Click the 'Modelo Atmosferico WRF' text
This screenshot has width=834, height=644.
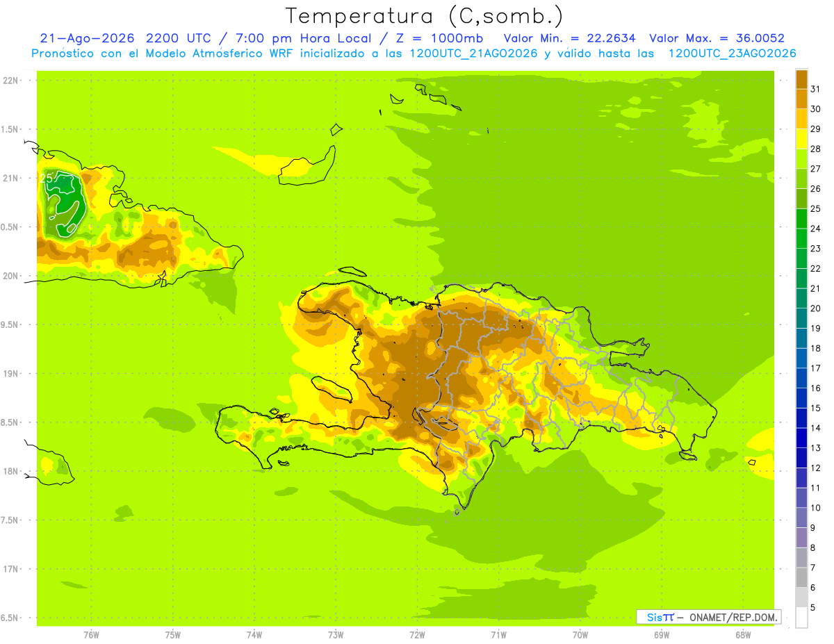click(218, 53)
